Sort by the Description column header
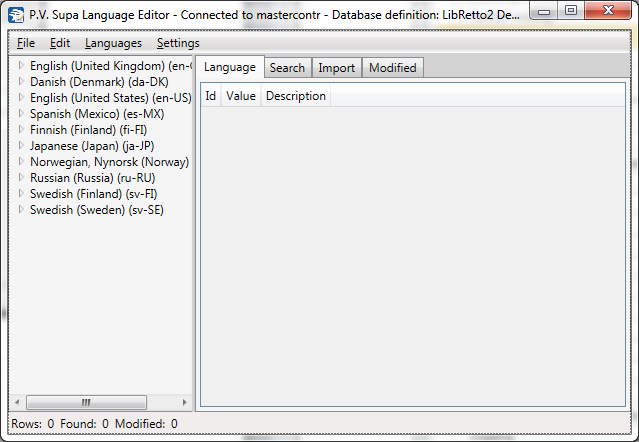This screenshot has width=639, height=442. 295,96
